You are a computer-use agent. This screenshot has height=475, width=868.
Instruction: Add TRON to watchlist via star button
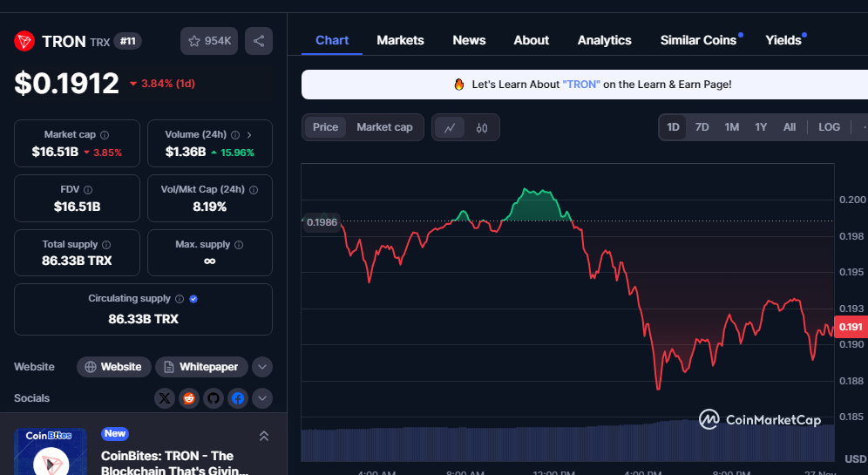pos(209,41)
